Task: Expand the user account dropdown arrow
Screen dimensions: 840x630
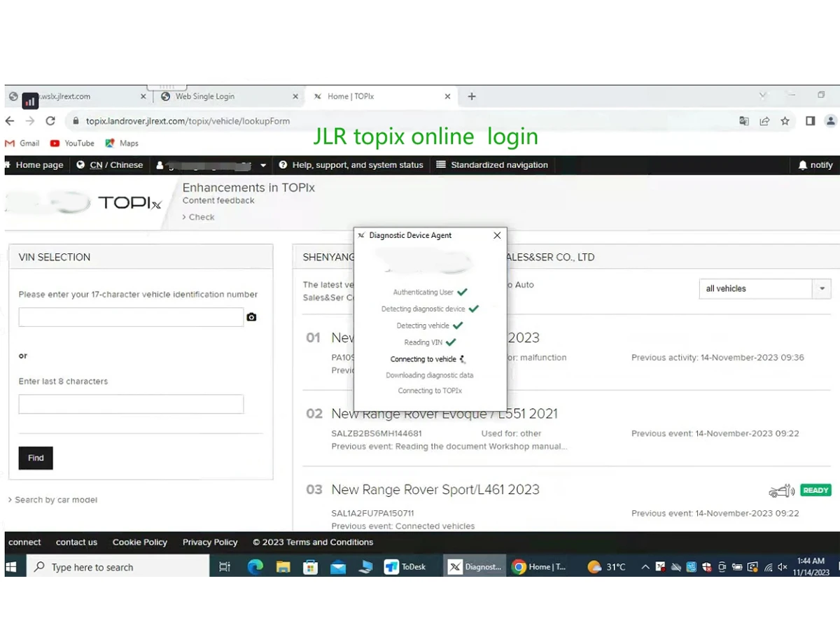Action: coord(263,165)
